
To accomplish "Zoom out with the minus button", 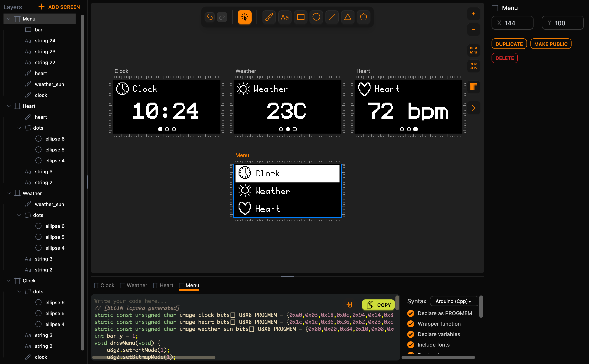I will coord(473,30).
